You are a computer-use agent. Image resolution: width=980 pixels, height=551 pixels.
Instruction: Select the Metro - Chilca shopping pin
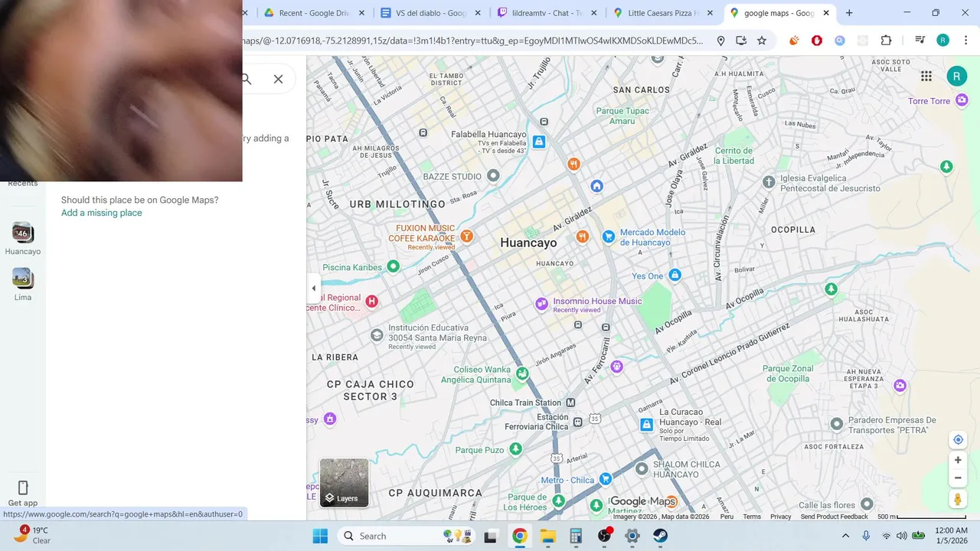606,479
